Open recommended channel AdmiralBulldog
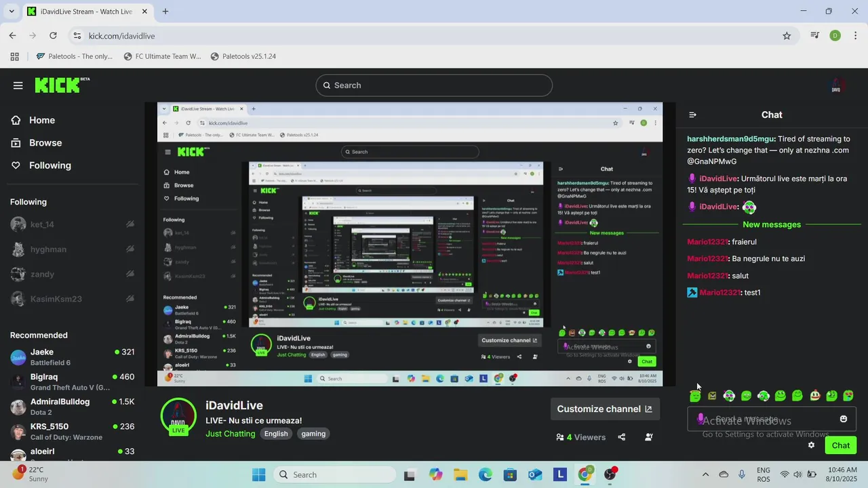 pos(72,407)
